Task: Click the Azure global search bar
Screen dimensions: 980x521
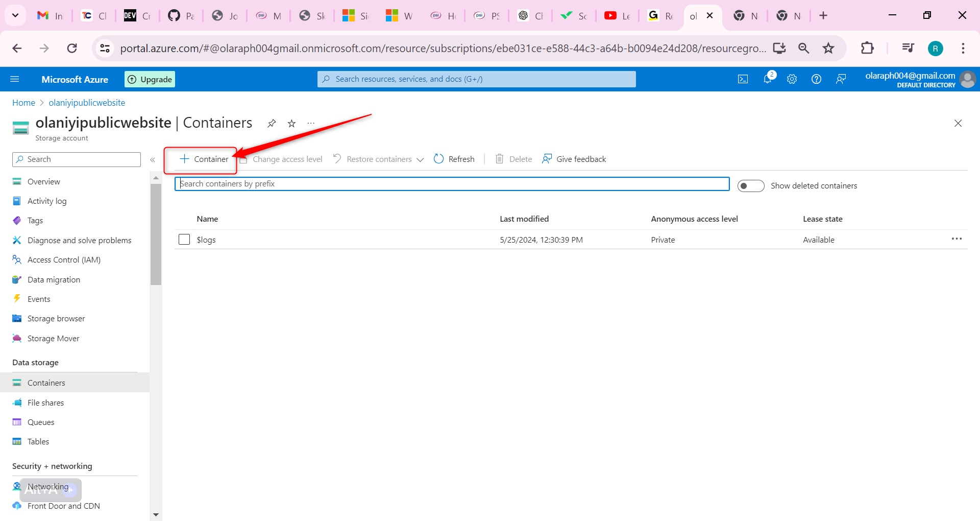Action: click(x=477, y=79)
